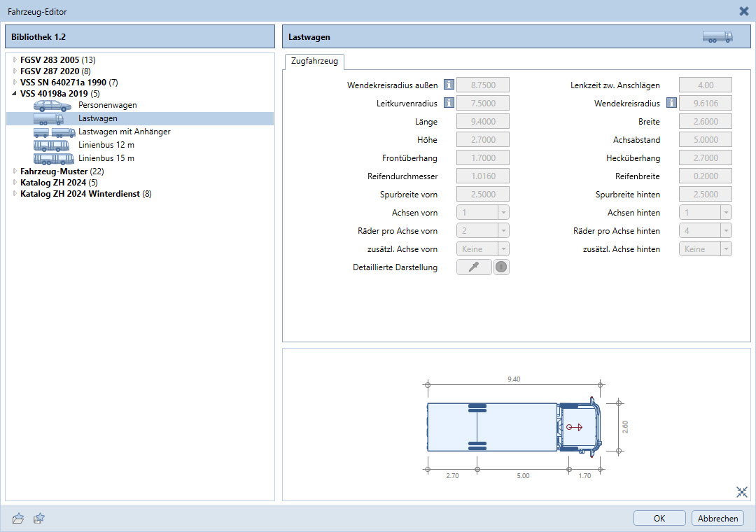Click the Abbrechen button
Screen dimensions: 756x532
coord(717,519)
